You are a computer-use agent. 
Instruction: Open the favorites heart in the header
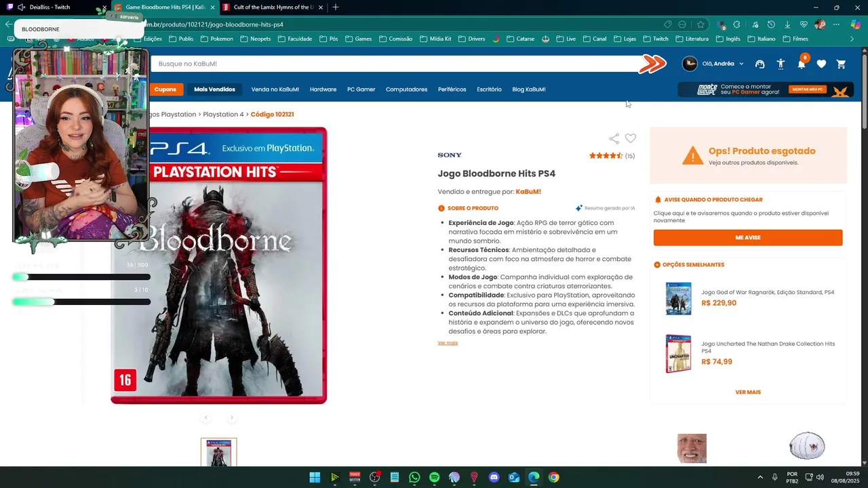(821, 64)
